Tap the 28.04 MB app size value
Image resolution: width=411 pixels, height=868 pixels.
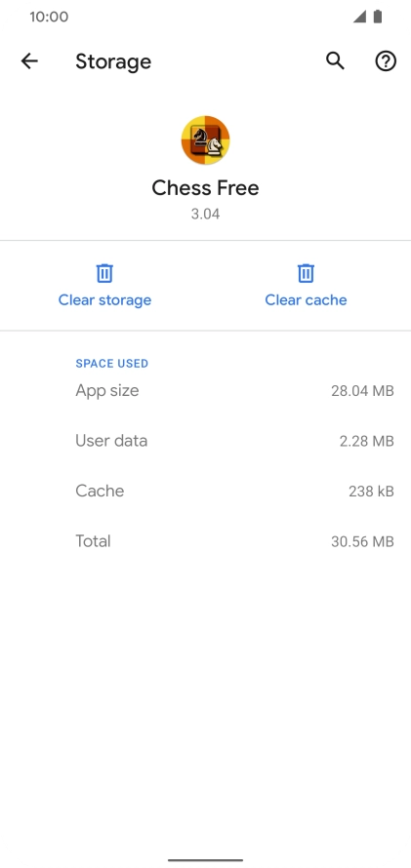pos(362,391)
